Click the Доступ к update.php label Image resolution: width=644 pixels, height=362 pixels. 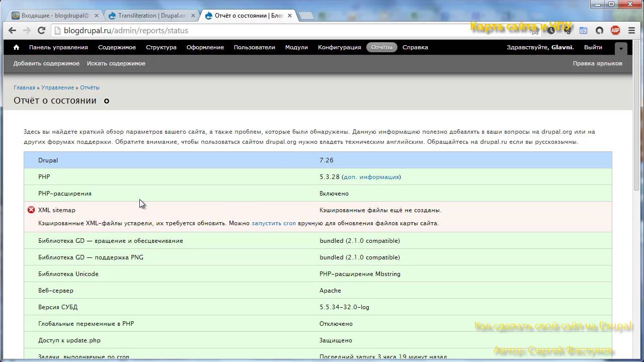(x=69, y=340)
